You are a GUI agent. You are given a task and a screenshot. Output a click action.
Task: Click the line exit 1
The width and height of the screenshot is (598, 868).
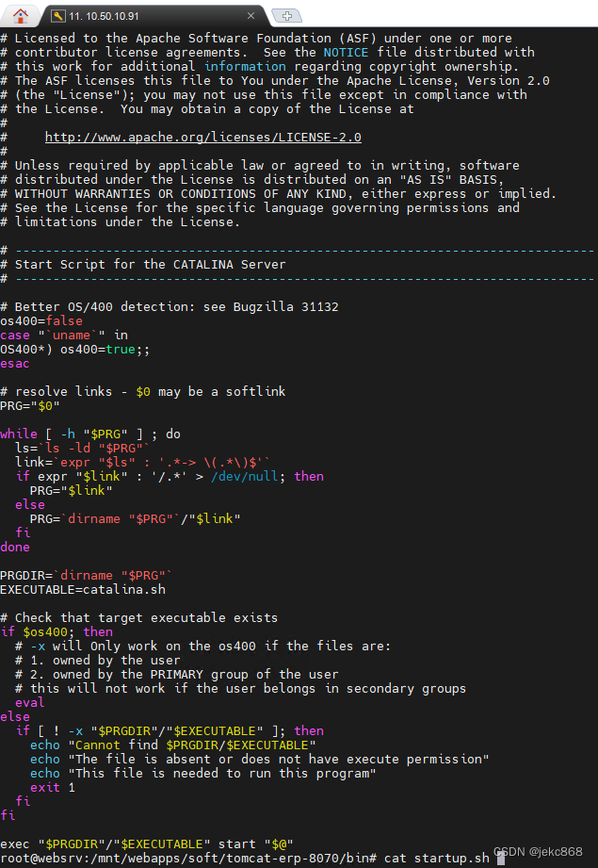53,787
